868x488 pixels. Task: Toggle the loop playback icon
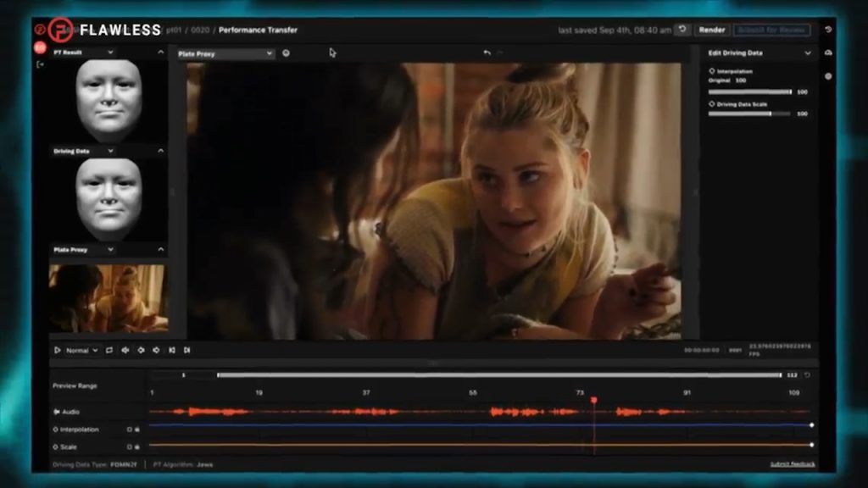click(109, 350)
